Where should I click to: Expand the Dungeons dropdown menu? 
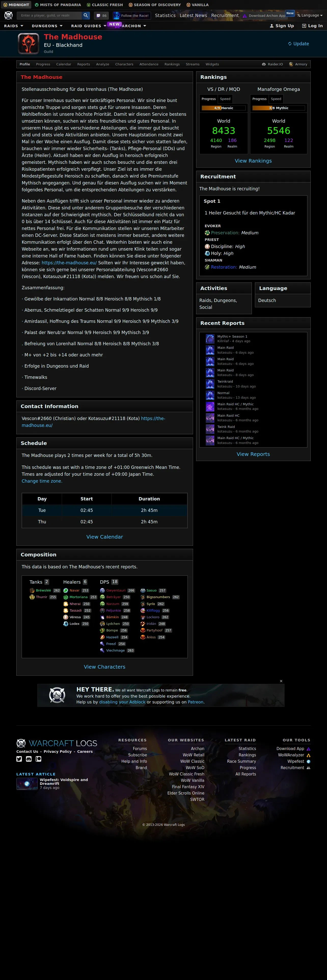click(x=47, y=26)
